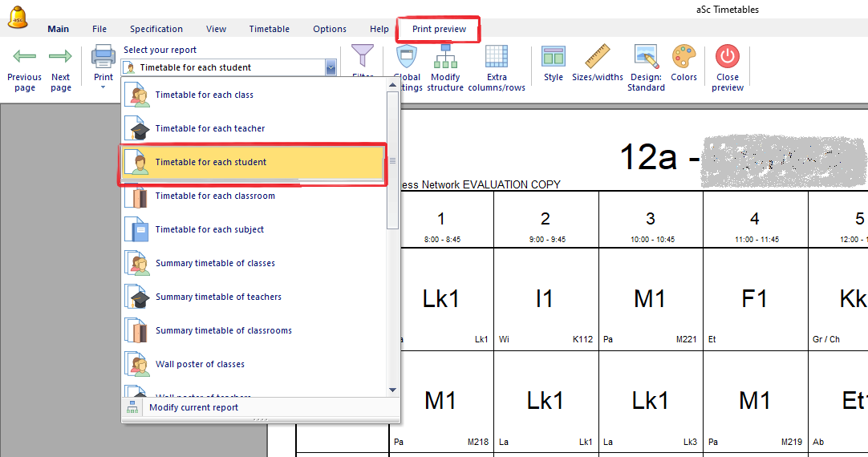868x457 pixels.
Task: Click Modify current report
Action: point(193,407)
